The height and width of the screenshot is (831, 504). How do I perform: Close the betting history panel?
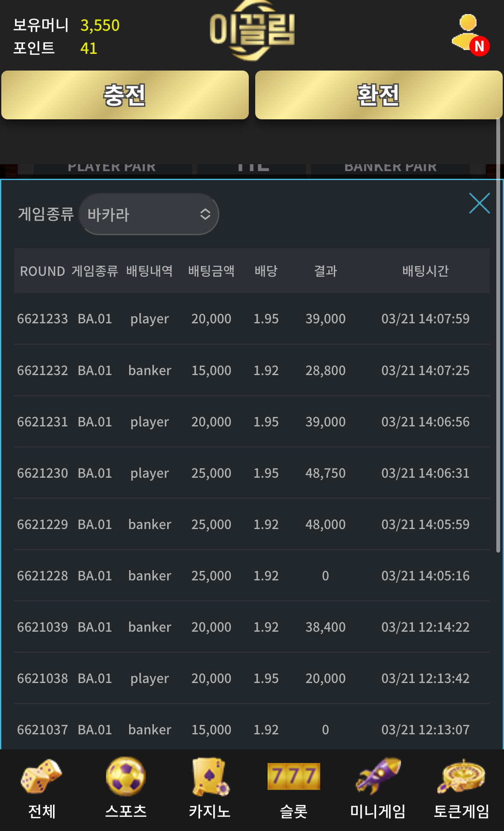pos(479,203)
